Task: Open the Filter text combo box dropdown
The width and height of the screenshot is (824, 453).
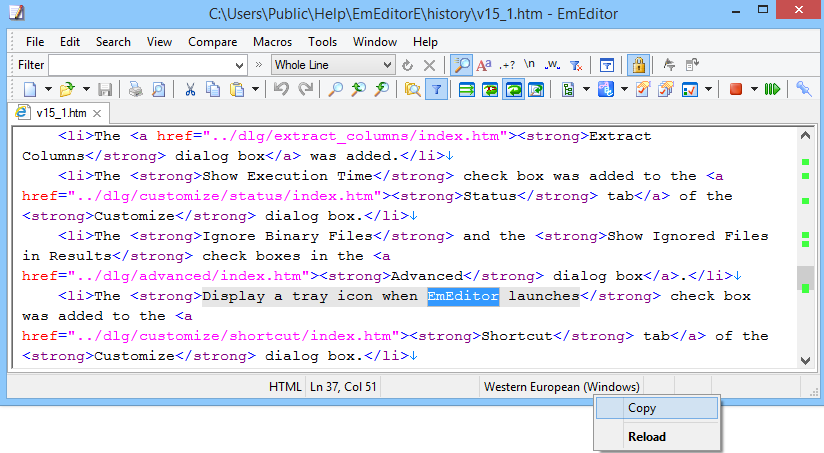Action: [239, 66]
